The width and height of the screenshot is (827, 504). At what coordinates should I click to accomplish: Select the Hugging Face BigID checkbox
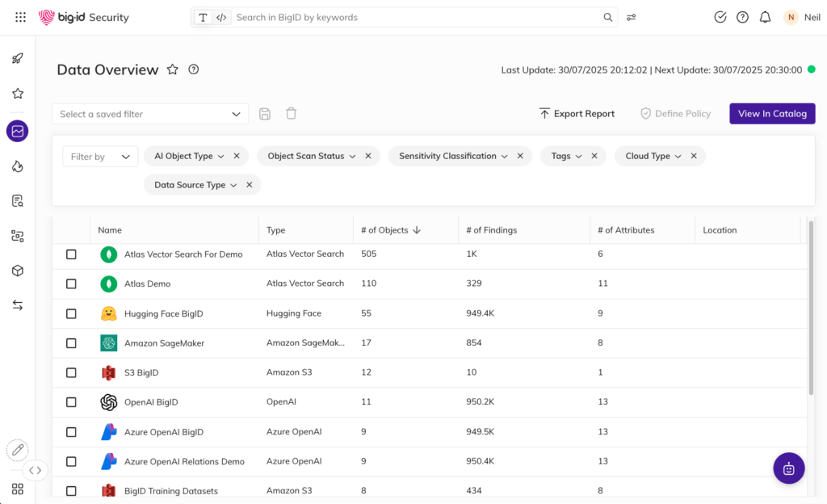[71, 313]
